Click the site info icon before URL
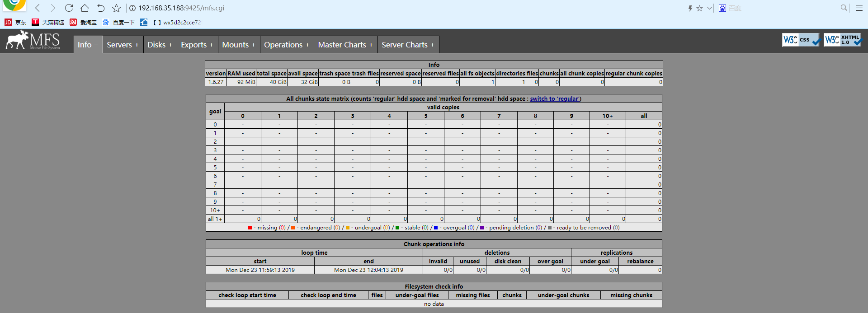 [x=132, y=8]
